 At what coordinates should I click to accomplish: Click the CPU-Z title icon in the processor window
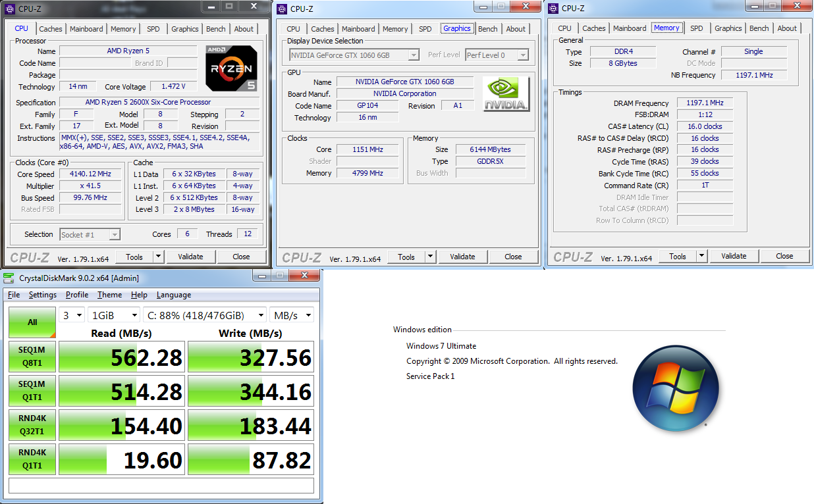coord(10,9)
